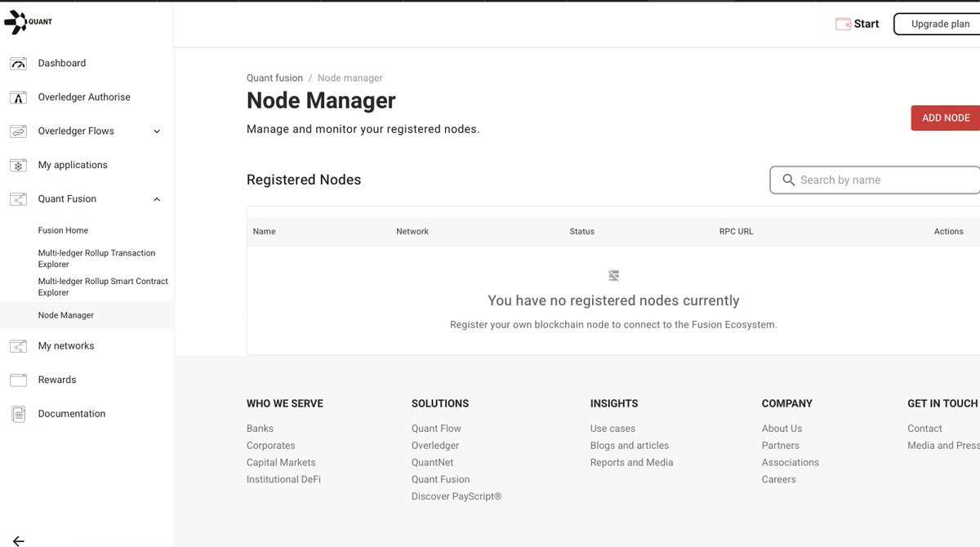Click Node manager breadcrumb

(x=350, y=78)
